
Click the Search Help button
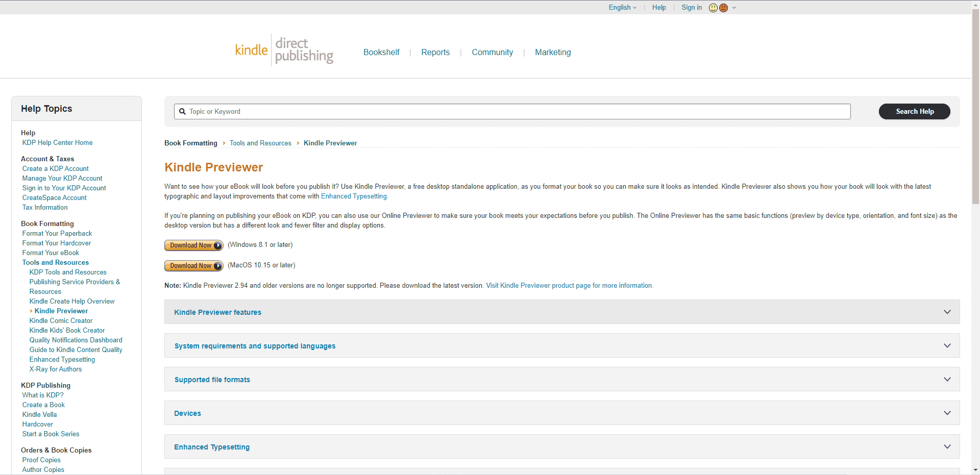(915, 111)
